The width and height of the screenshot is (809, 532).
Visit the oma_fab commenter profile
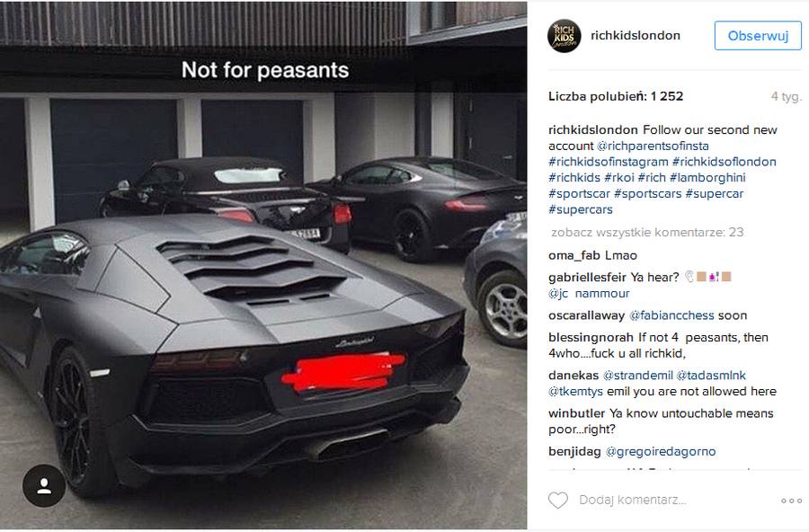573,255
